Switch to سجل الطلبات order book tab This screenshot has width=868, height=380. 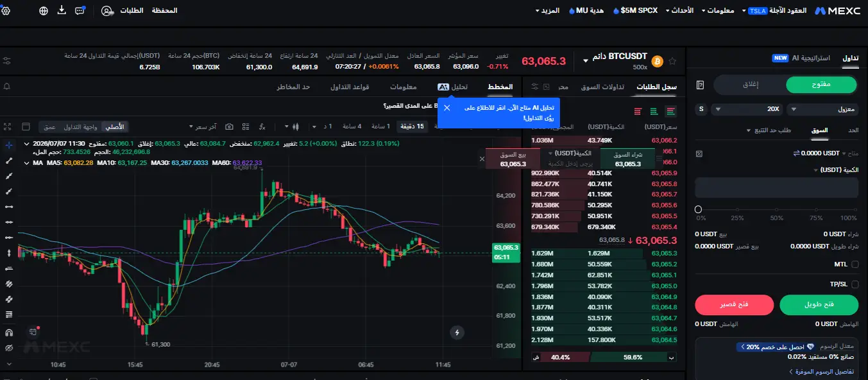656,87
